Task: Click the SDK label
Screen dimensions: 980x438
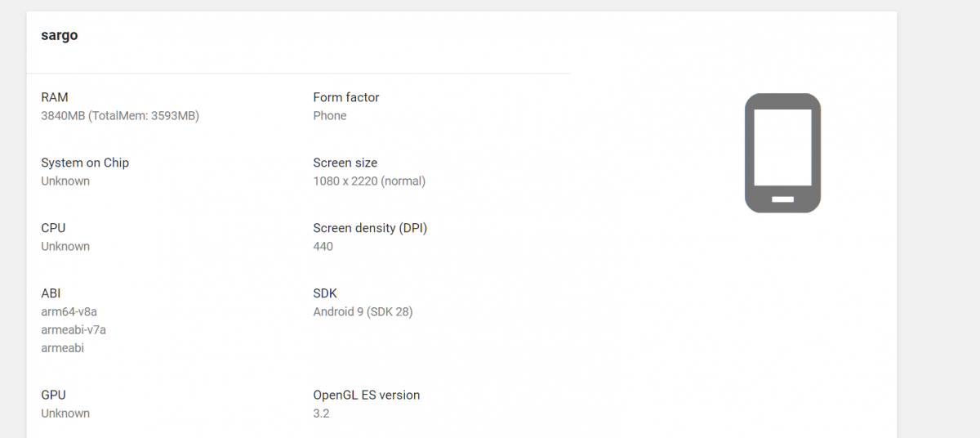Action: (x=325, y=293)
